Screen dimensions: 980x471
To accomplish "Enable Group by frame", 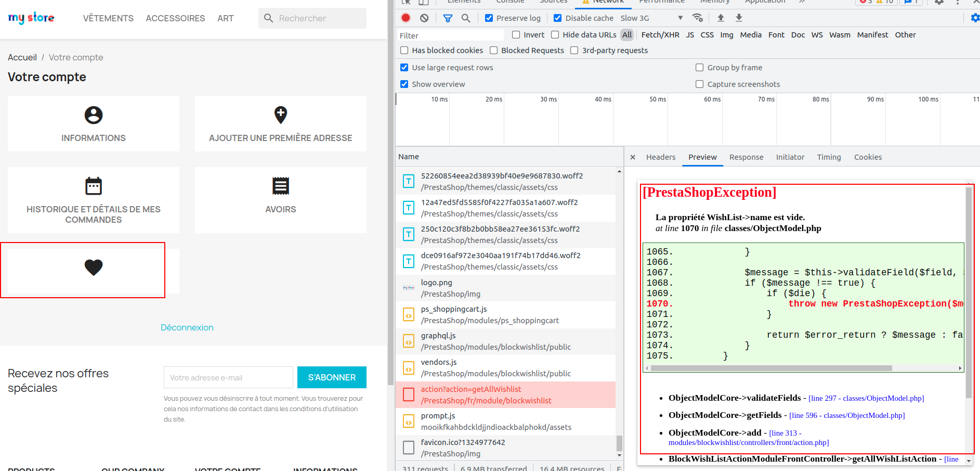I will (x=699, y=67).
